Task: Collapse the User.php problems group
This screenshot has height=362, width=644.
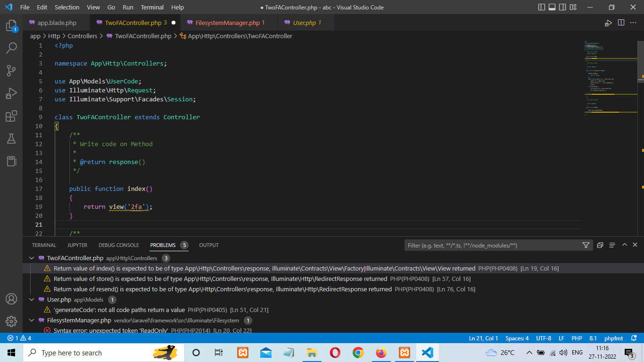Action: (x=32, y=300)
